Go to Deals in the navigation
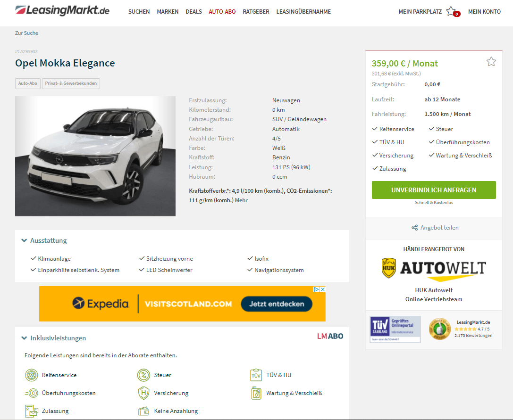Image resolution: width=513 pixels, height=420 pixels. click(x=193, y=12)
